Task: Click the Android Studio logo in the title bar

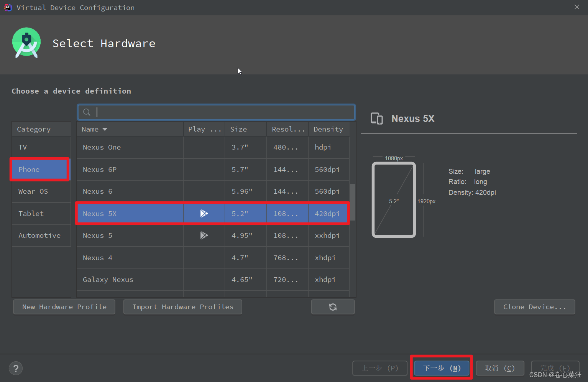Action: coord(8,7)
